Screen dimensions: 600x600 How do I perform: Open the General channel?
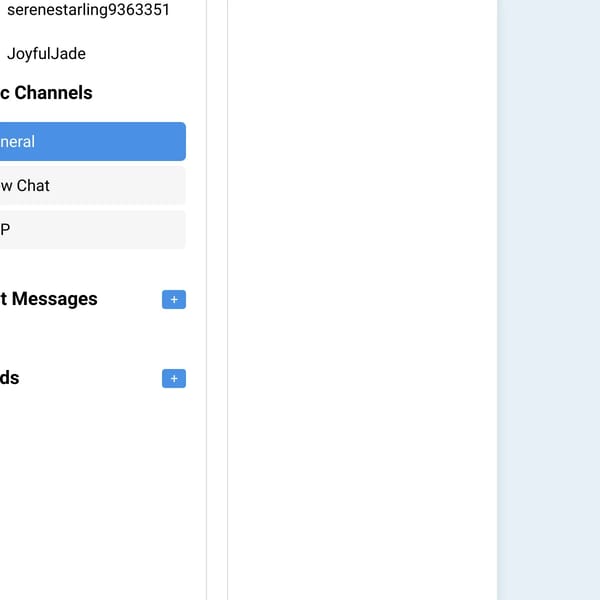pyautogui.click(x=93, y=142)
